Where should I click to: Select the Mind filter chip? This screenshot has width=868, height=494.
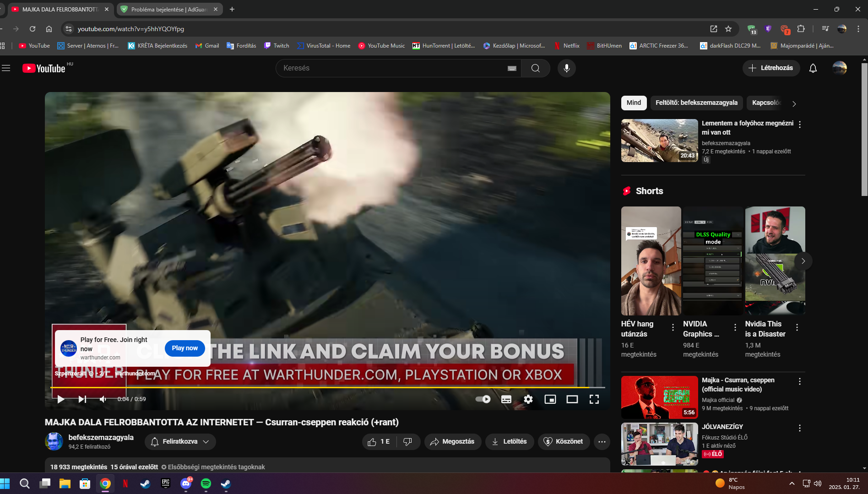coord(634,103)
